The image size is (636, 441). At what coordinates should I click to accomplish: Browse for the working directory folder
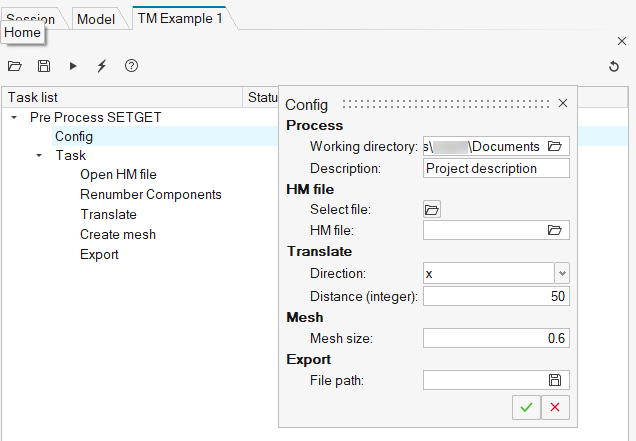(555, 146)
